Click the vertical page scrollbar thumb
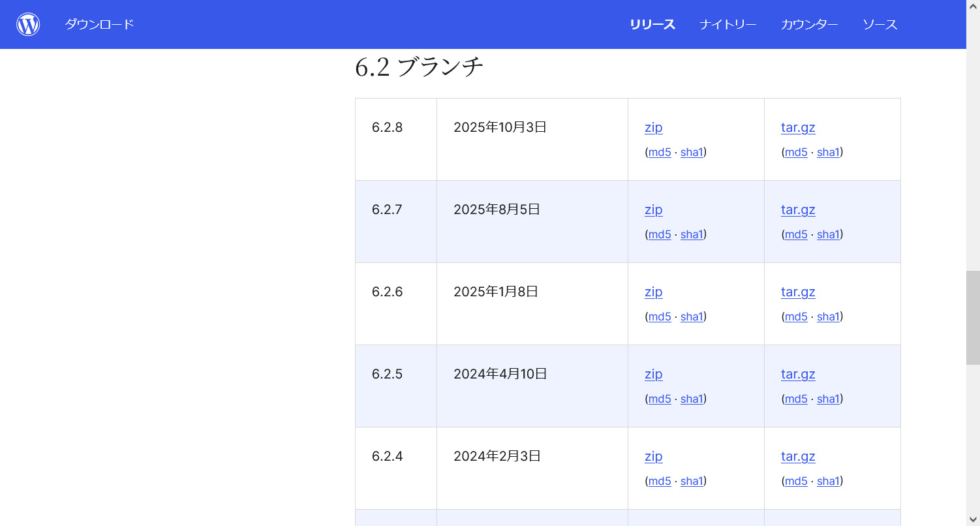Screen dimensions: 980x526 tap(973, 317)
